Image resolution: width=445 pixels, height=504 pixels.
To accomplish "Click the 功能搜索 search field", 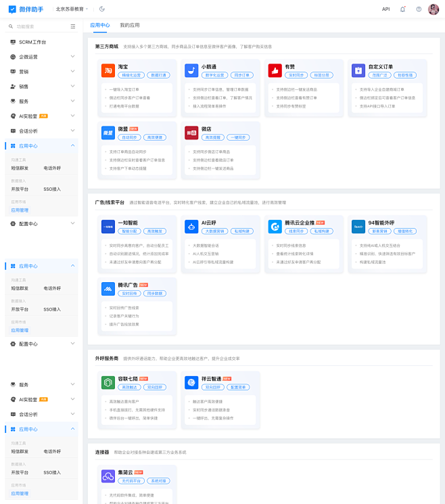I will [x=42, y=26].
